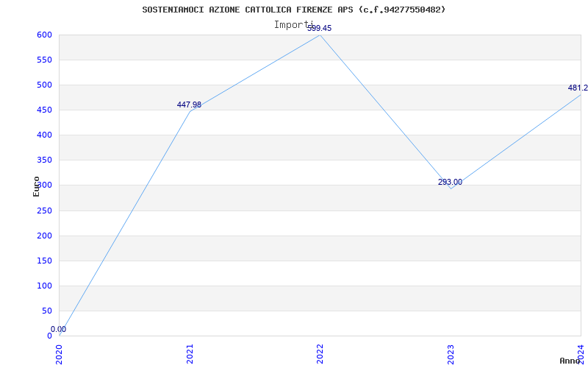588x368 pixels.
Task: Click the Anno axis title
Action: [570, 361]
